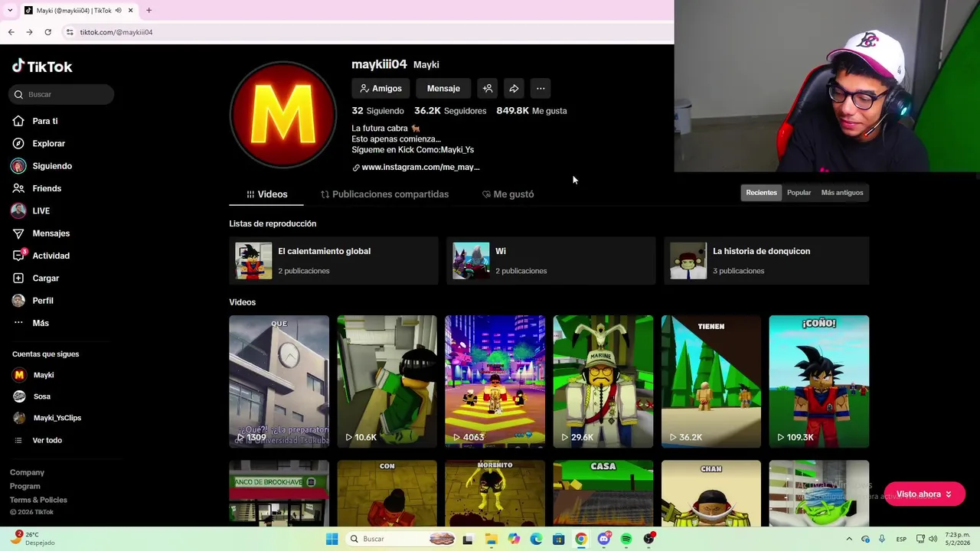980x551 pixels.
Task: Open the LIVE section
Action: pos(41,210)
